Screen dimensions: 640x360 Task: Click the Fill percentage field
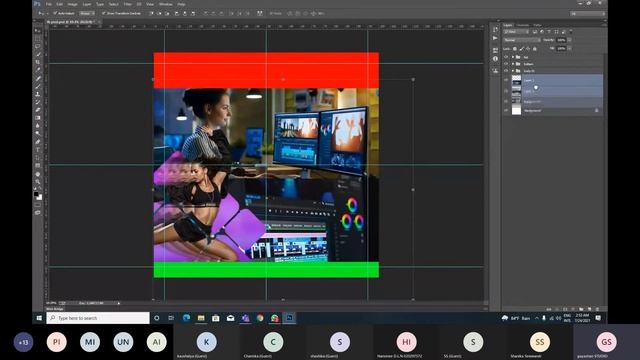(x=561, y=48)
